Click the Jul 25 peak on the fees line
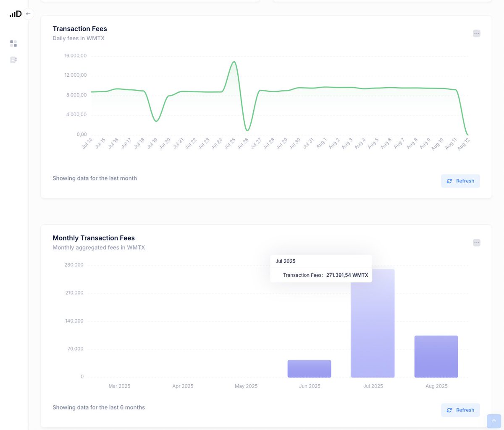The image size is (504, 430). pos(234,62)
